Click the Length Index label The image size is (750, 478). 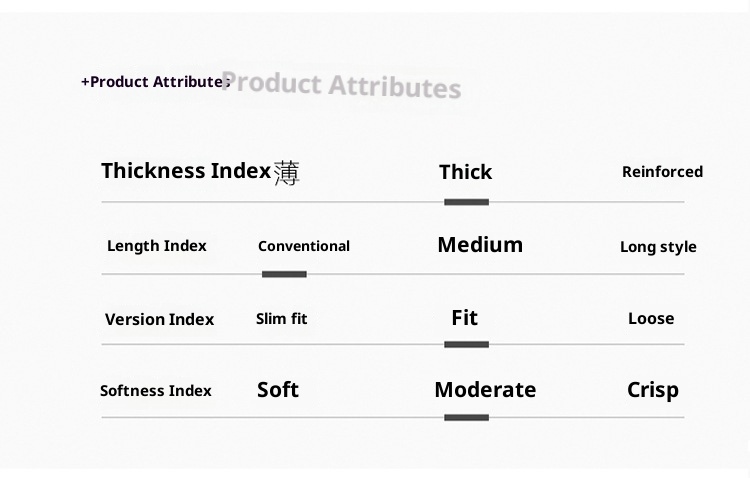(157, 246)
